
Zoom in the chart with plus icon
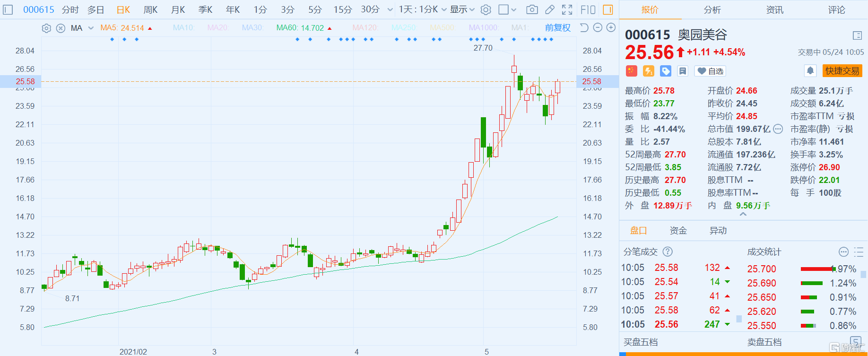tap(611, 28)
